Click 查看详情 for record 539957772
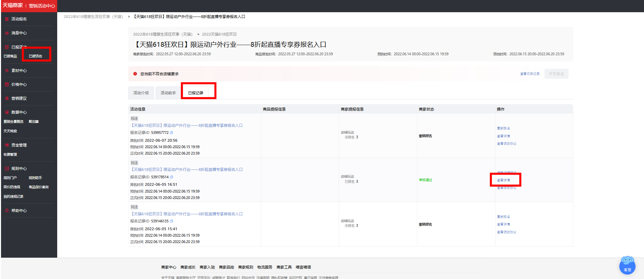The width and height of the screenshot is (644, 279). 504,136
